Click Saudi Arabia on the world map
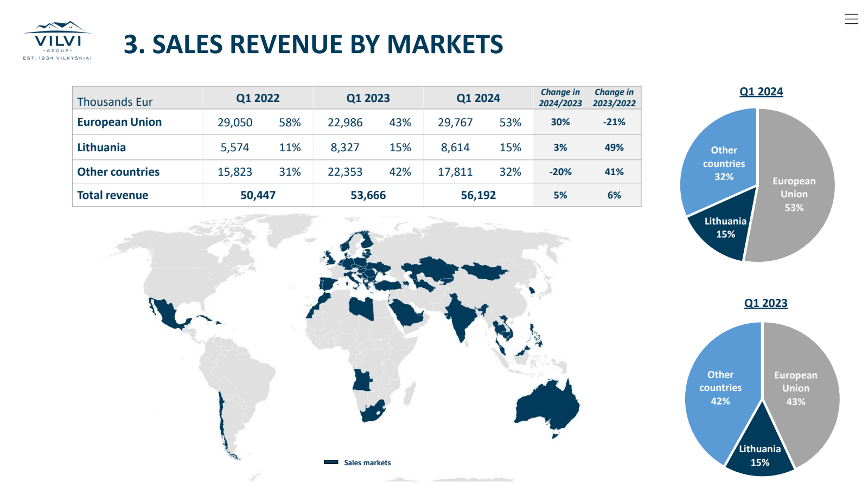868x488 pixels. click(x=407, y=313)
